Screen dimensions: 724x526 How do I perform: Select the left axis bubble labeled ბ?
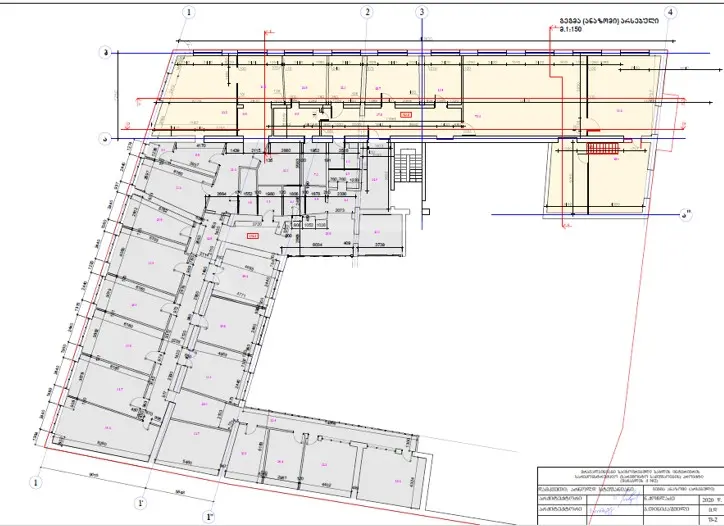click(106, 53)
